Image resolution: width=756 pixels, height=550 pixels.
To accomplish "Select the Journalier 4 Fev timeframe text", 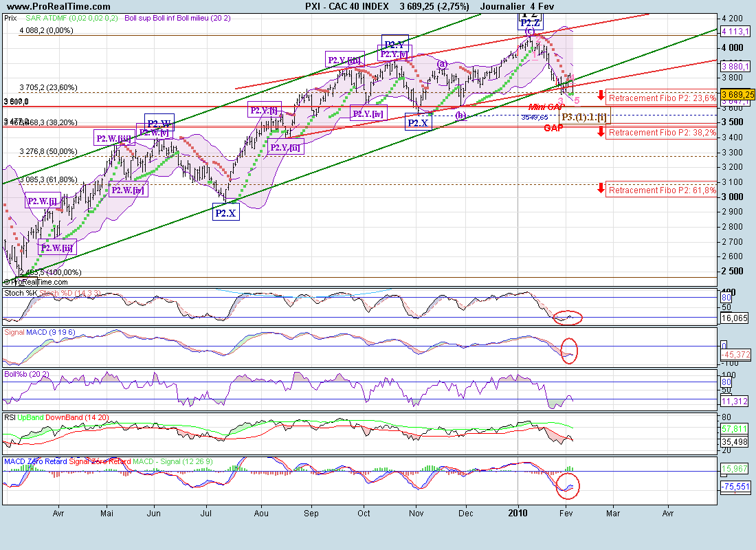I will (517, 6).
